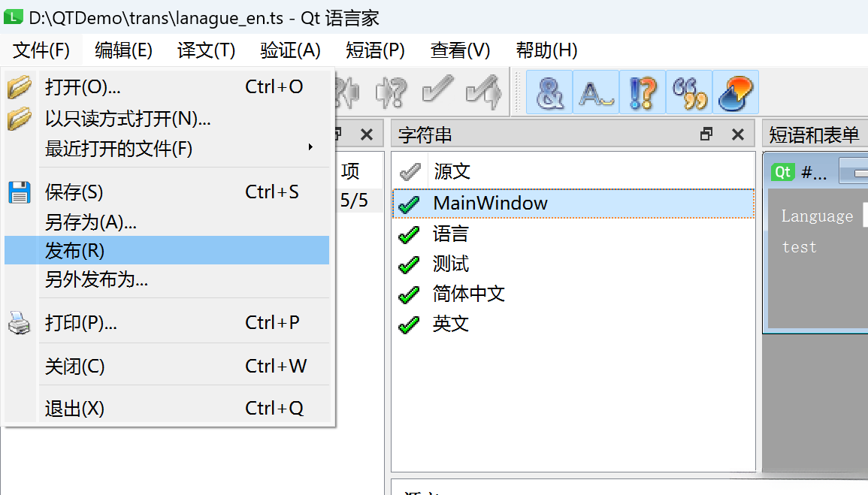
Task: Open the 译文(T) menu
Action: point(206,50)
